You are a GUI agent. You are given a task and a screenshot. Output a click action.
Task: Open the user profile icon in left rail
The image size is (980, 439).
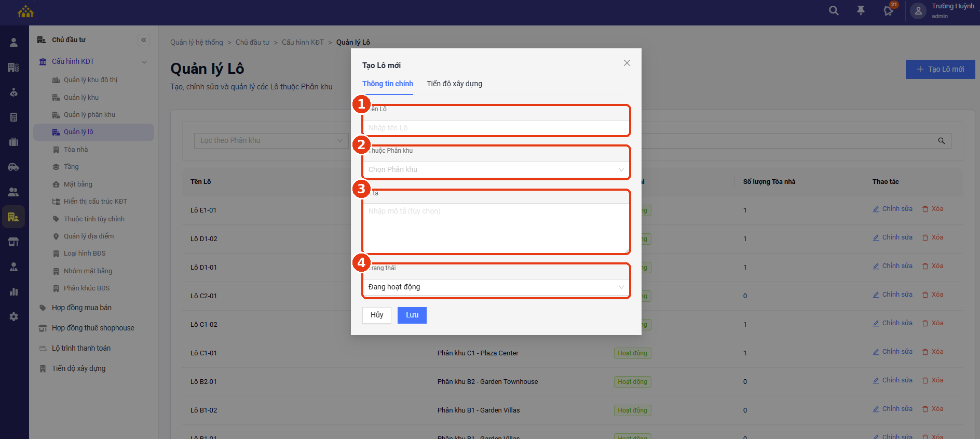pyautogui.click(x=14, y=43)
